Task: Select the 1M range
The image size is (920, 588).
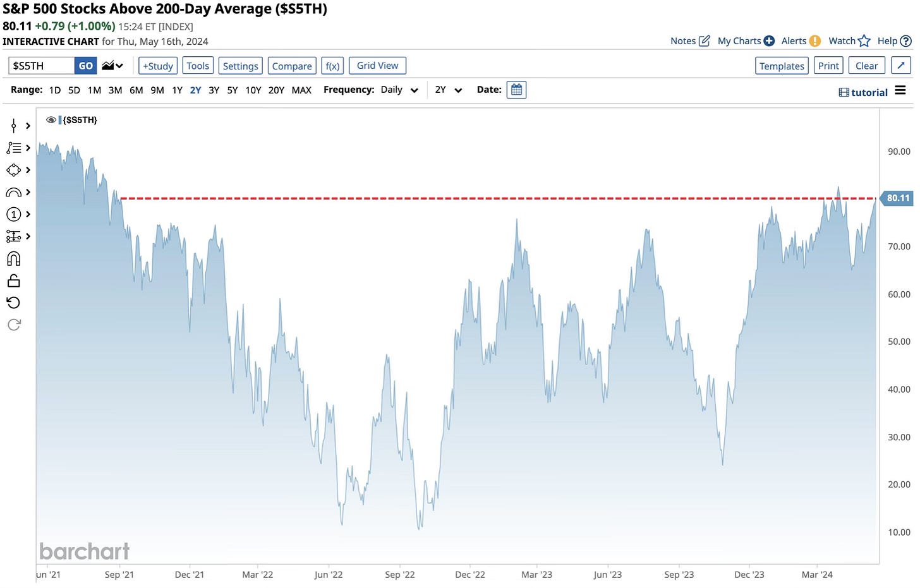Action: [94, 90]
